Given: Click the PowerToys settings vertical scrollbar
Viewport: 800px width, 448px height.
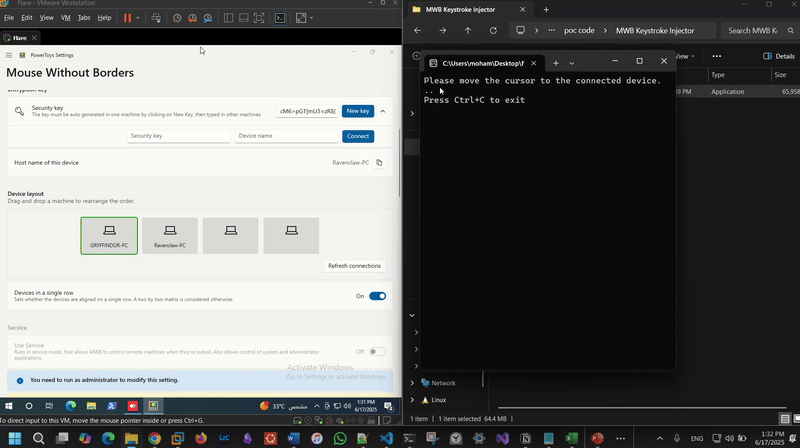Looking at the screenshot, I should coord(399,163).
